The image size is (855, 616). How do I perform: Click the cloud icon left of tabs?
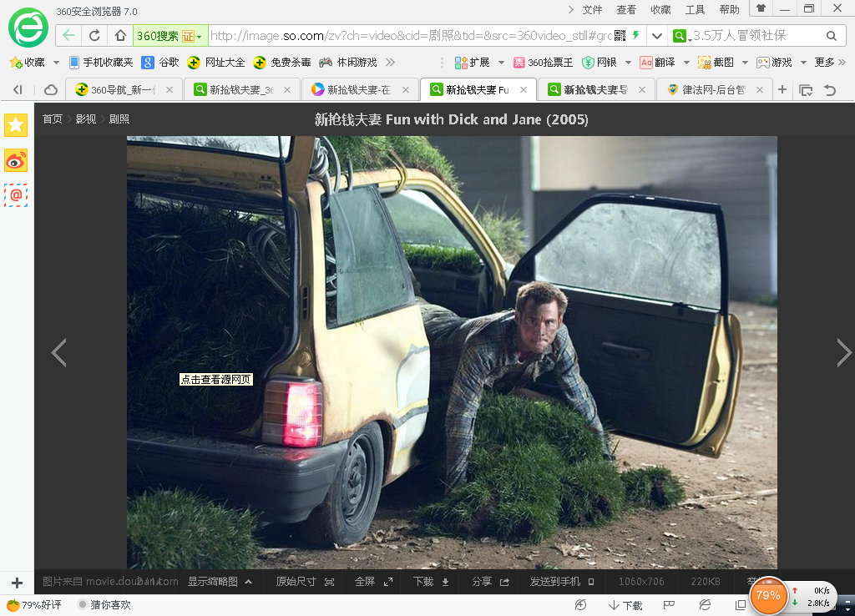pyautogui.click(x=51, y=89)
